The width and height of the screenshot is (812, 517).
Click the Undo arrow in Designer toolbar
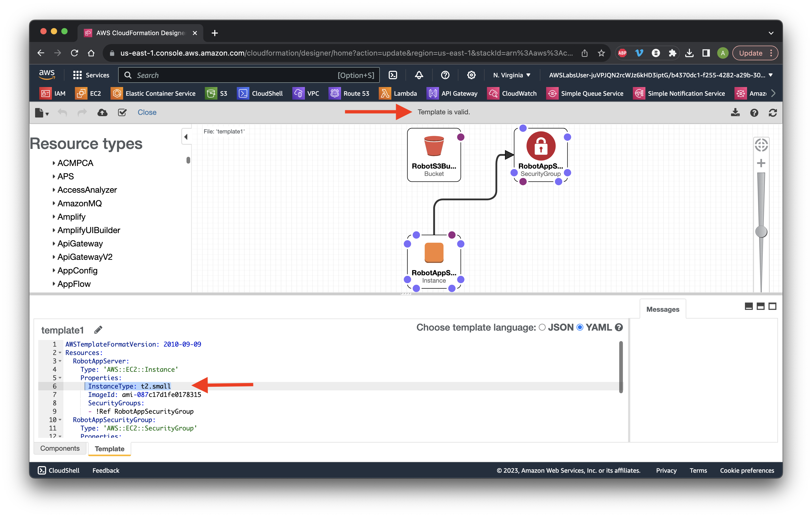(x=62, y=112)
